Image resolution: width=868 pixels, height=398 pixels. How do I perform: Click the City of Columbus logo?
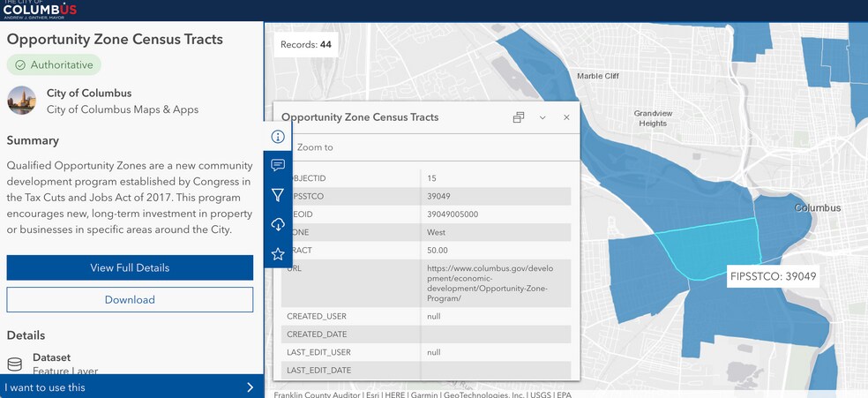(40, 10)
